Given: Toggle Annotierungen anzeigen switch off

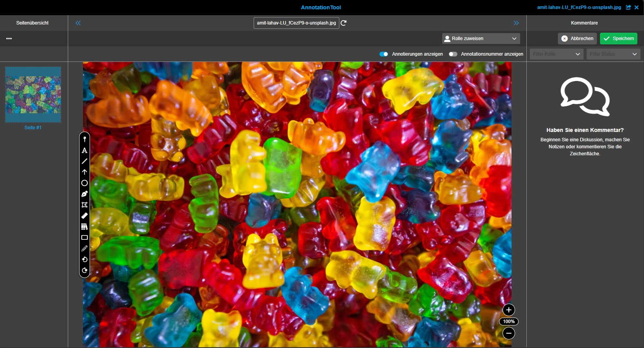Looking at the screenshot, I should point(384,54).
